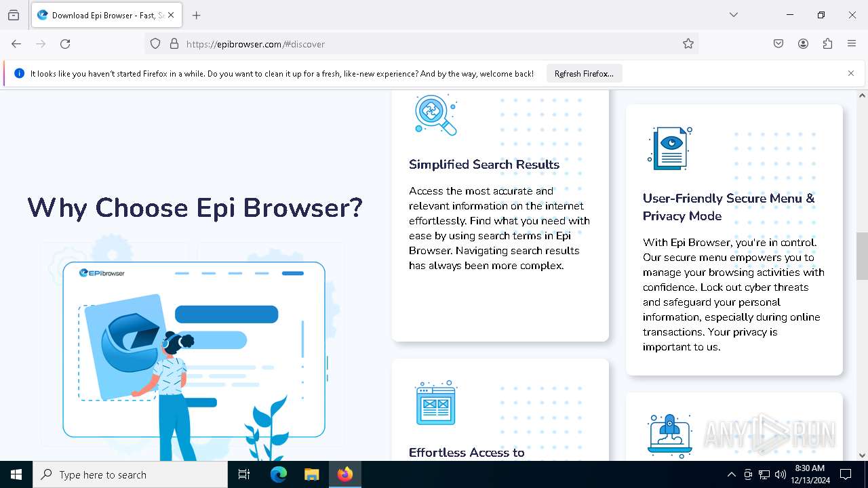The image size is (868, 488).
Task: Click the notification info icon
Action: tap(19, 73)
